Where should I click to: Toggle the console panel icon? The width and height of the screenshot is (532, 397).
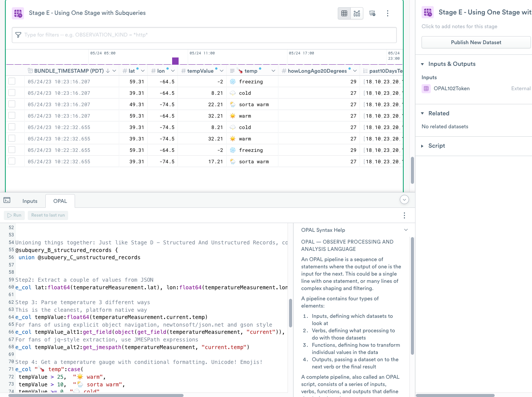click(x=7, y=200)
